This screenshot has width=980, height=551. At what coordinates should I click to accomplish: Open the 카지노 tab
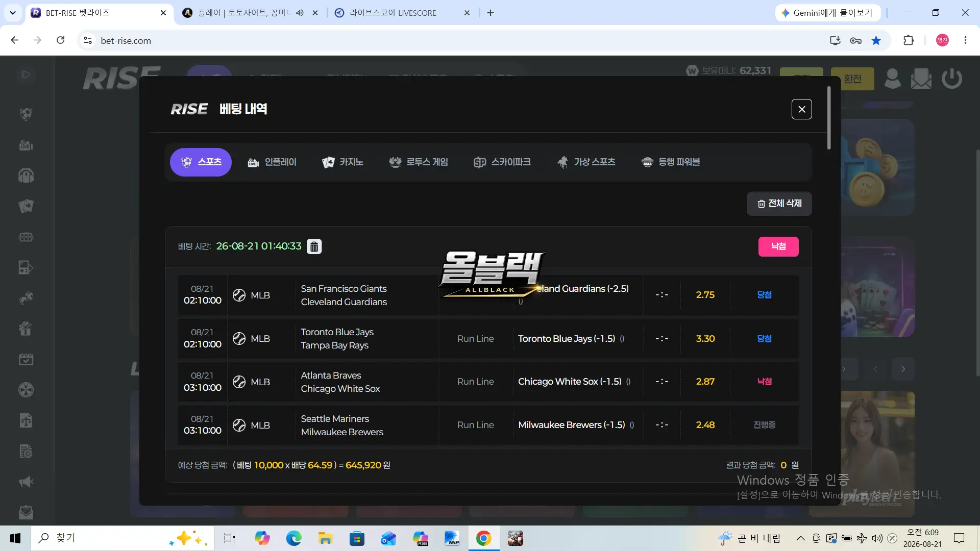click(342, 162)
